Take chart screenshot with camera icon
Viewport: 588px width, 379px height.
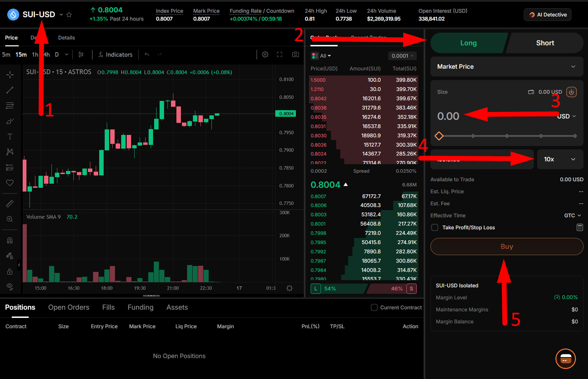point(295,55)
